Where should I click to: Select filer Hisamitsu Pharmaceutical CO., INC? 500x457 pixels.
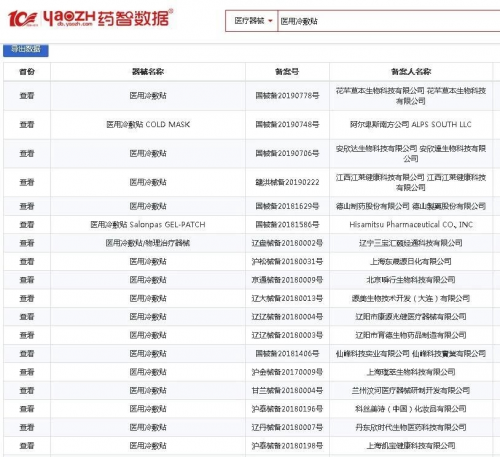[411, 225]
